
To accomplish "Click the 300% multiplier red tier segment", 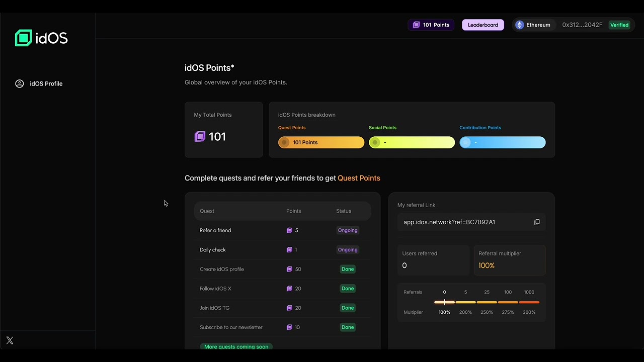I will point(529,302).
